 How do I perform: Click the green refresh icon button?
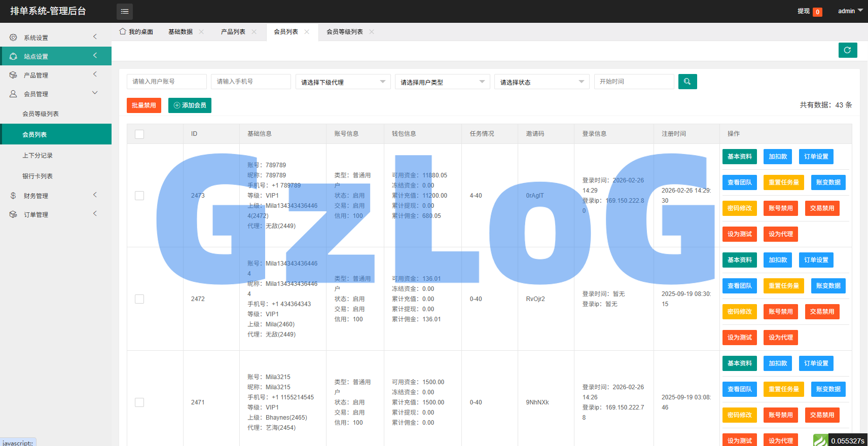click(x=847, y=50)
